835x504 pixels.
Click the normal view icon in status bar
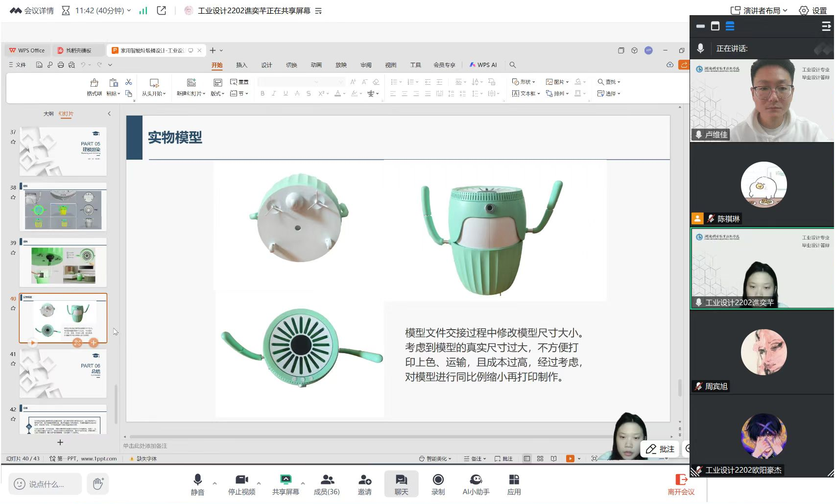(x=527, y=458)
